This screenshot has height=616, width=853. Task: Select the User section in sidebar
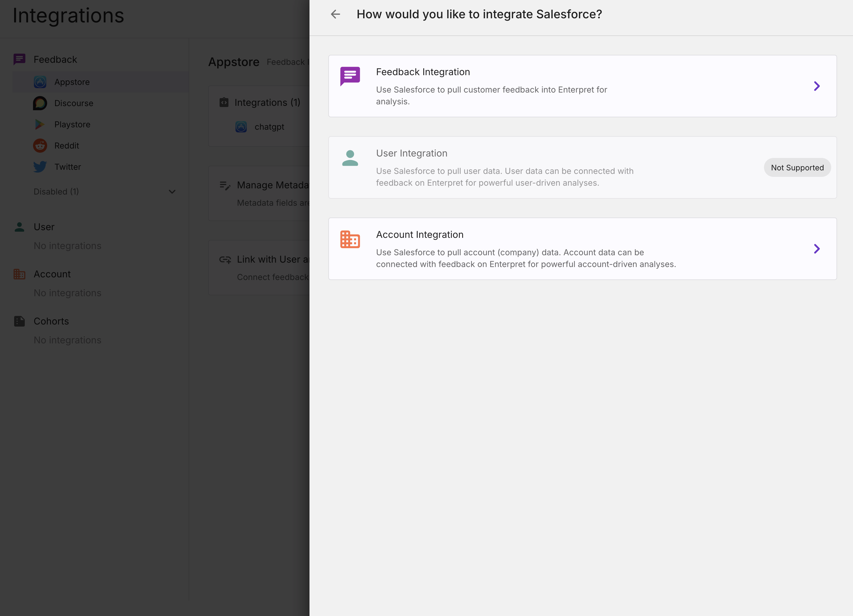click(x=44, y=227)
